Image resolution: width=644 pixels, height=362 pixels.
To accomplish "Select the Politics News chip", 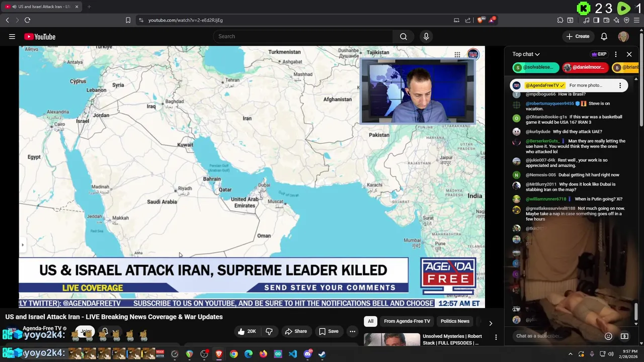I will 455,321.
